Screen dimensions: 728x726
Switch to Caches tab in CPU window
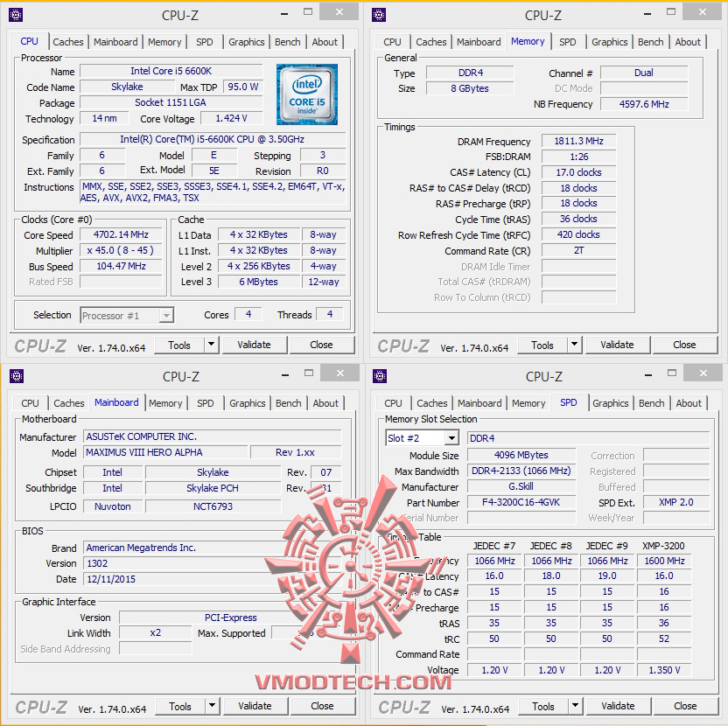pyautogui.click(x=67, y=42)
